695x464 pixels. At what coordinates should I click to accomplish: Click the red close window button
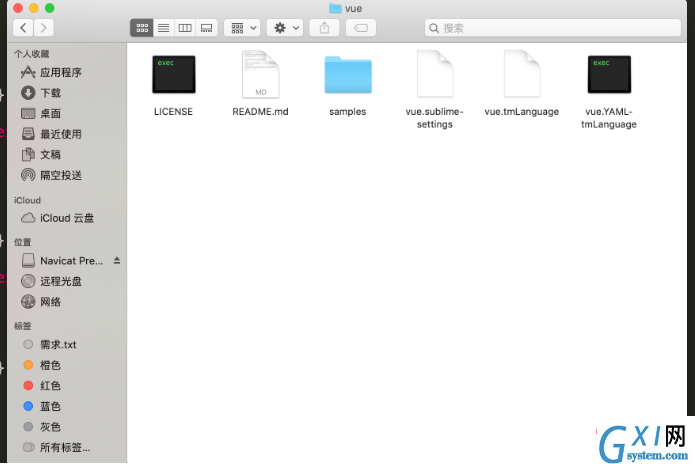click(x=18, y=8)
